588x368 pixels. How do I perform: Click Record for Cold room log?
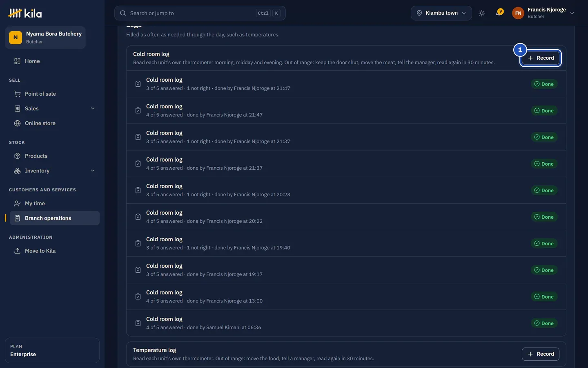pos(541,58)
